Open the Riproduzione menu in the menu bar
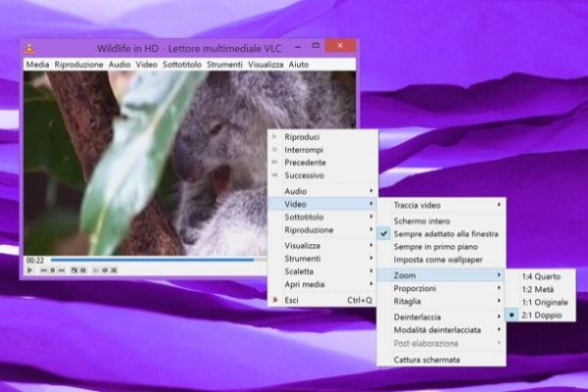This screenshot has width=588, height=392. 78,65
